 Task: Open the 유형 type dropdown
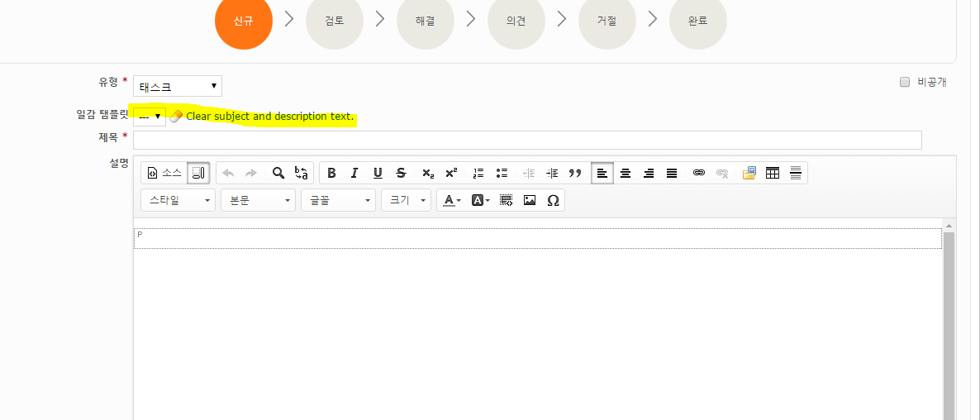tap(177, 86)
